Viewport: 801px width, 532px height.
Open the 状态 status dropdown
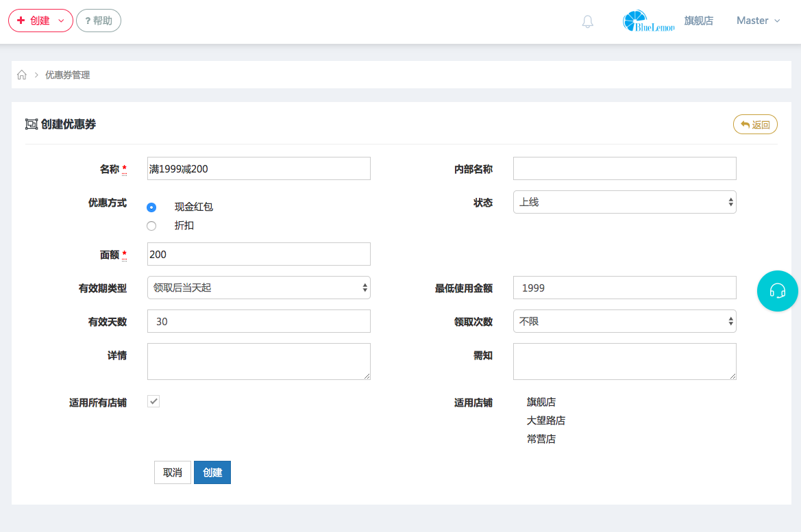624,202
